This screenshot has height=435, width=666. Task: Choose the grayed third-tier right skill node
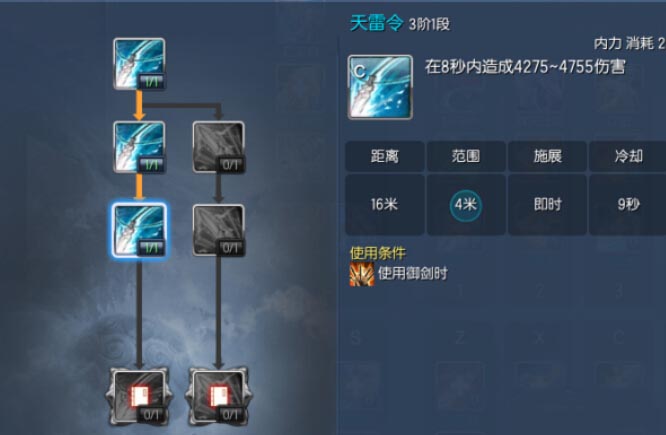pyautogui.click(x=219, y=230)
